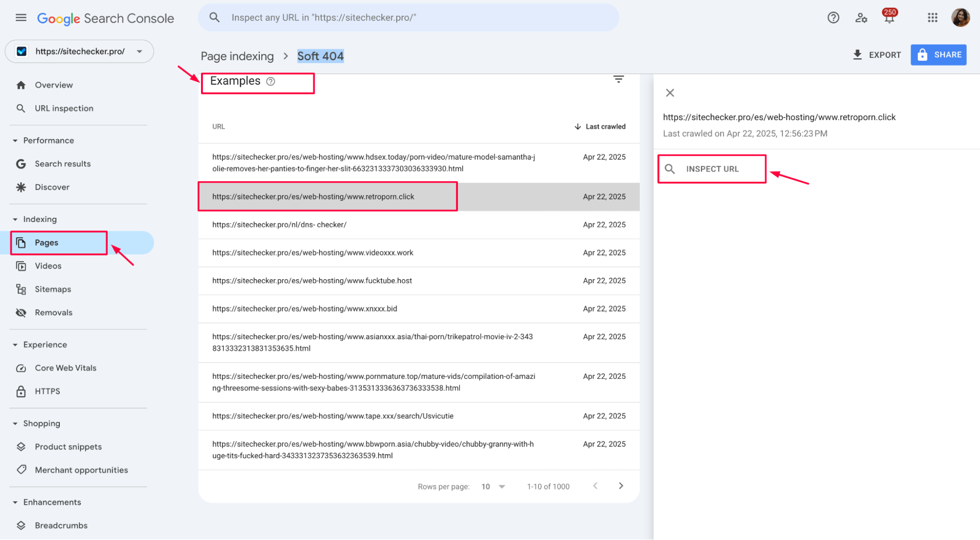Select the www.retroporn.click URL row
The height and width of the screenshot is (540, 980).
[419, 196]
